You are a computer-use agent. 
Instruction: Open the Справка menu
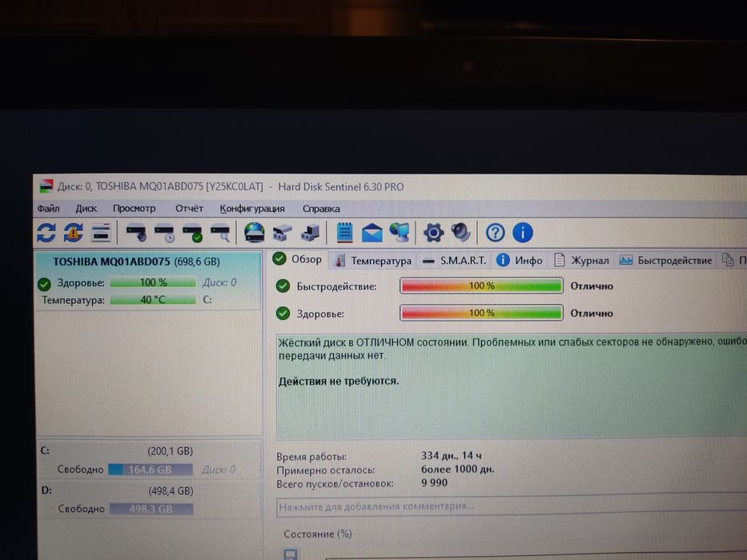coord(321,209)
